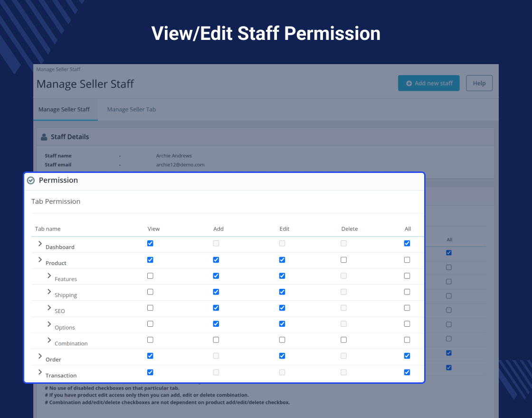Uncheck SEO Add permission
Viewport: 532px width, 418px height.
pos(216,308)
